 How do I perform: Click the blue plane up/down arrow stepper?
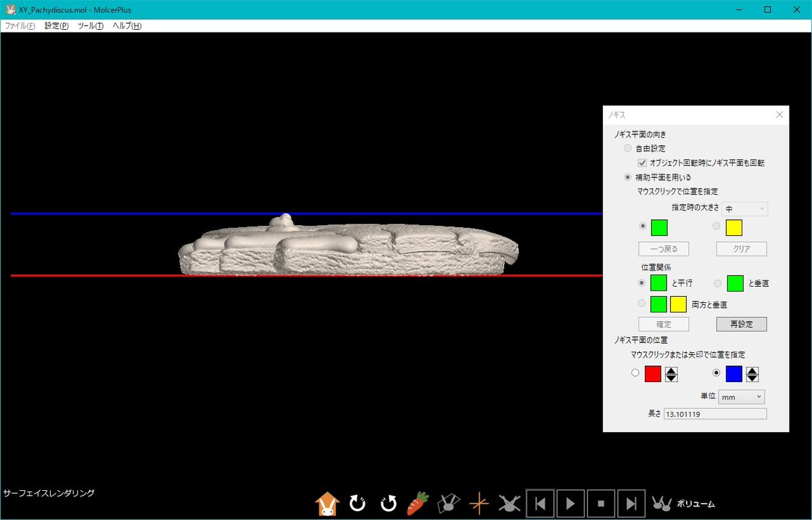[752, 374]
